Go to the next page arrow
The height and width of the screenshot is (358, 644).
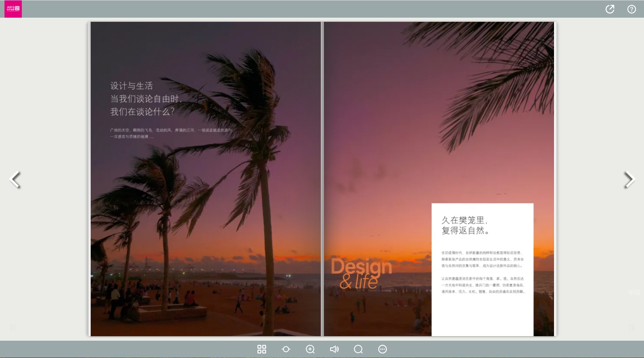(629, 179)
